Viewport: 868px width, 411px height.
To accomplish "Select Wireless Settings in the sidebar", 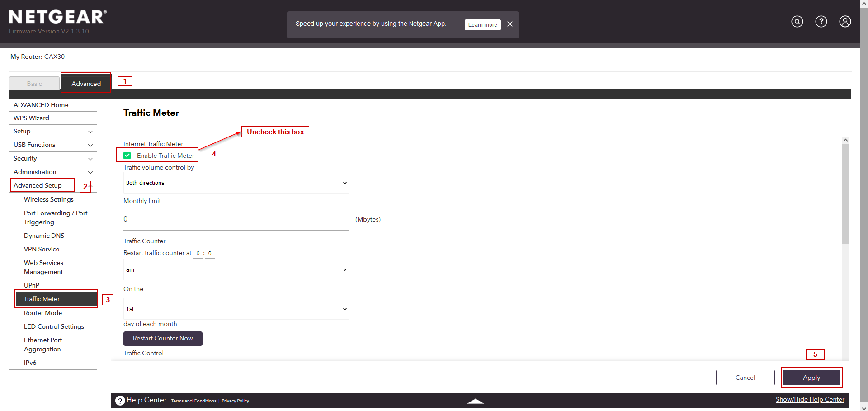I will click(x=48, y=199).
